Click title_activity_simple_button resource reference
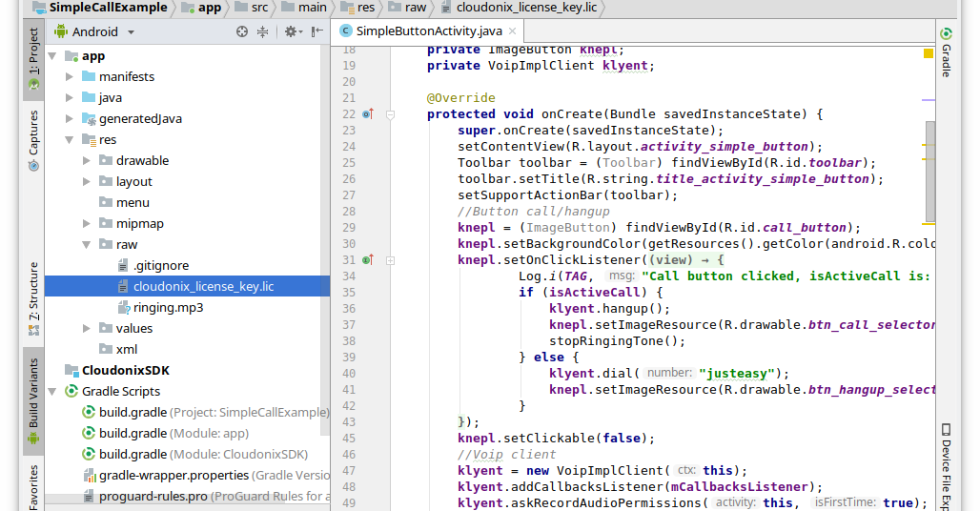The image size is (980, 511). tap(763, 178)
